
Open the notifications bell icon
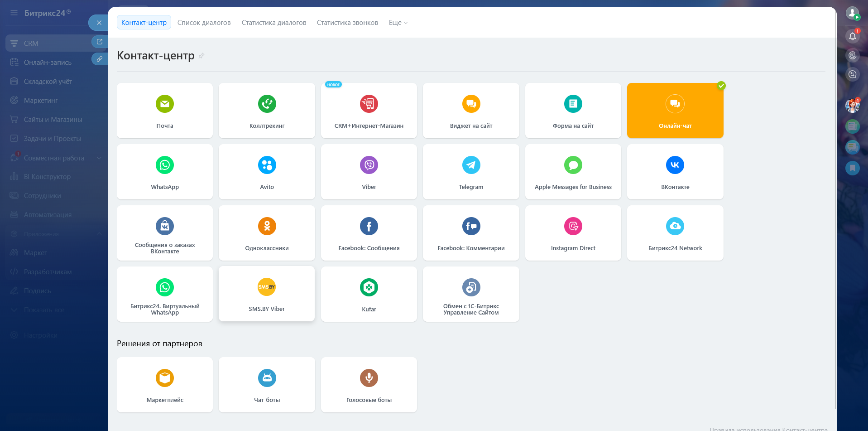click(852, 36)
